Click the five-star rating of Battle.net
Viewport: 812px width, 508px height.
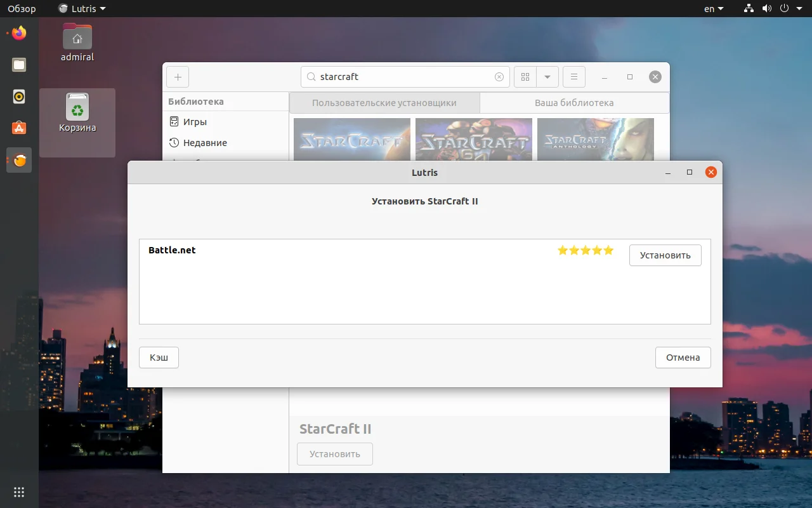(586, 250)
